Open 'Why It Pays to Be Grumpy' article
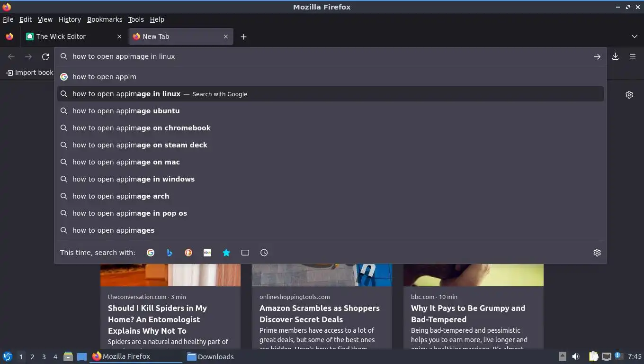644x364 pixels. point(468,314)
